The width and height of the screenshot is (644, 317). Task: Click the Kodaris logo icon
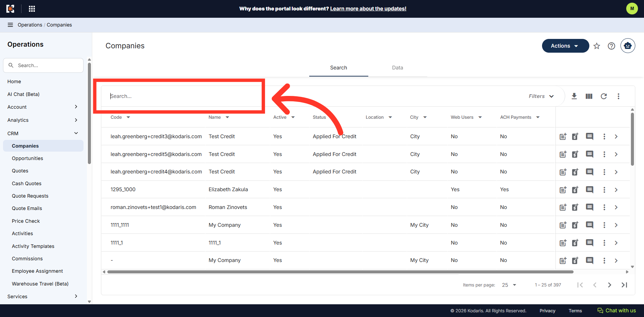[x=10, y=9]
